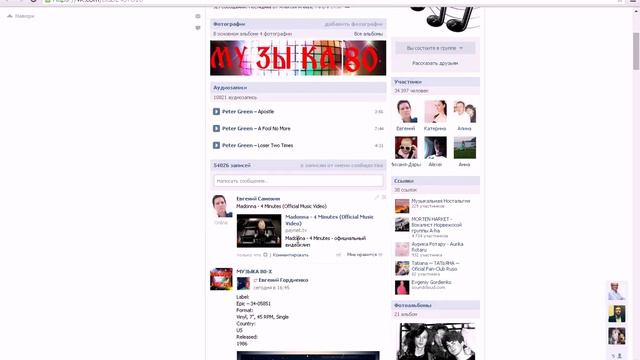
Task: Open Евгений Гордиенко repost author link
Action: pos(283,280)
